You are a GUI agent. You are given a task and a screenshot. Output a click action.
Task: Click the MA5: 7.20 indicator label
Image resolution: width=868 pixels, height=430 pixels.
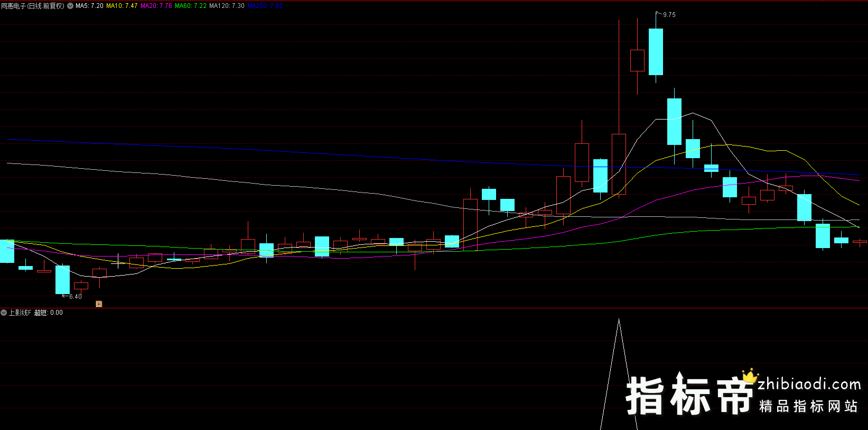pos(89,6)
